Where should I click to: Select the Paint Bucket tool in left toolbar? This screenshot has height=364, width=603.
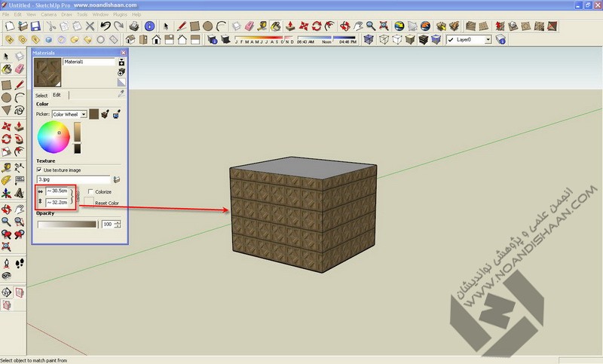pos(7,69)
